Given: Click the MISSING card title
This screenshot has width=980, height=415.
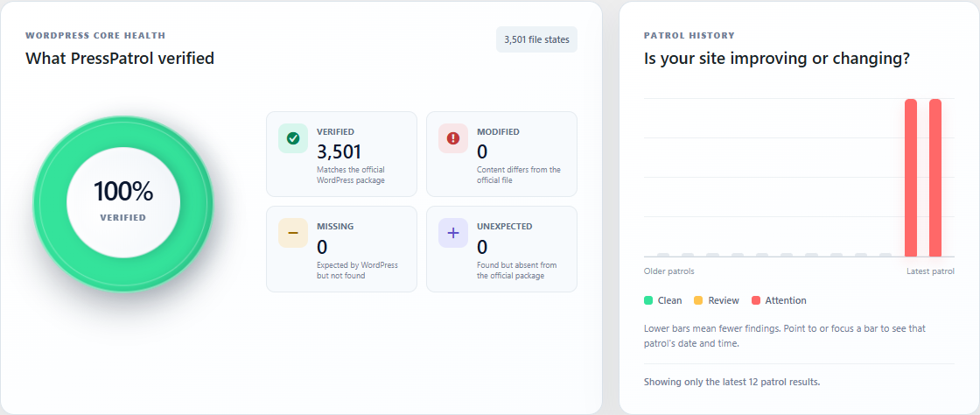Looking at the screenshot, I should 335,226.
